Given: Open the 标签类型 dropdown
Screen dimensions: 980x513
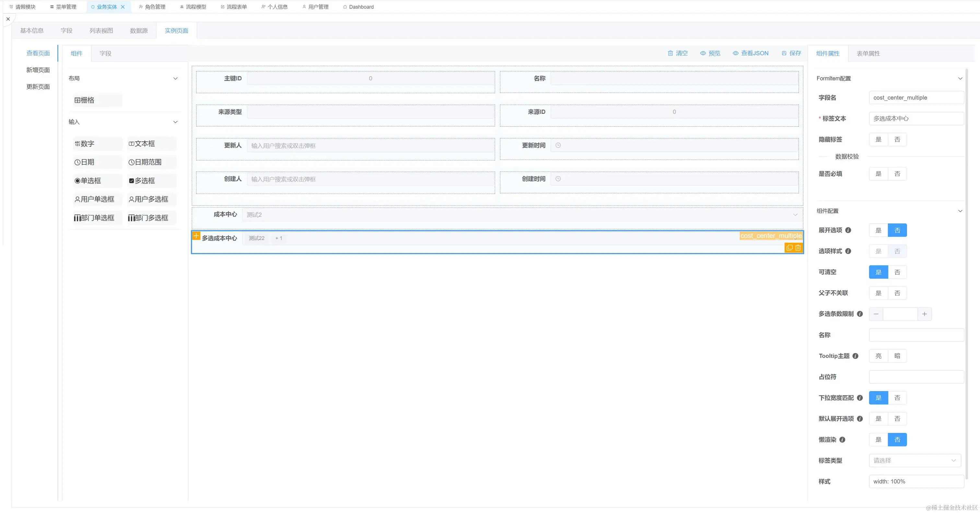Looking at the screenshot, I should point(915,460).
